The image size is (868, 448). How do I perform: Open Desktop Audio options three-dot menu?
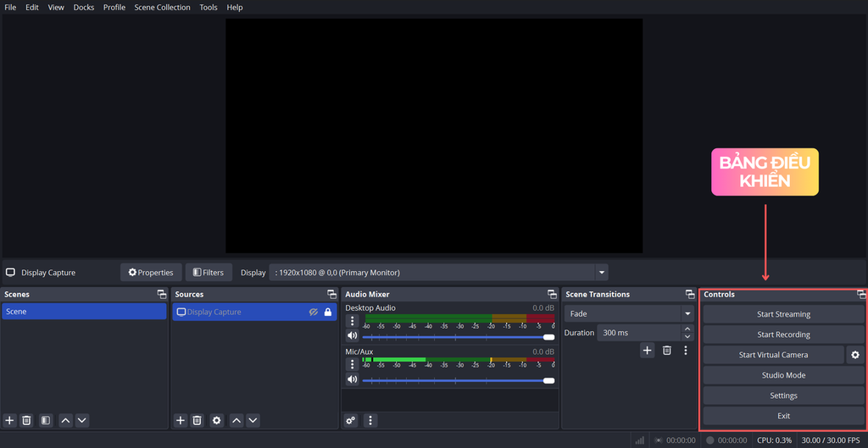click(352, 321)
